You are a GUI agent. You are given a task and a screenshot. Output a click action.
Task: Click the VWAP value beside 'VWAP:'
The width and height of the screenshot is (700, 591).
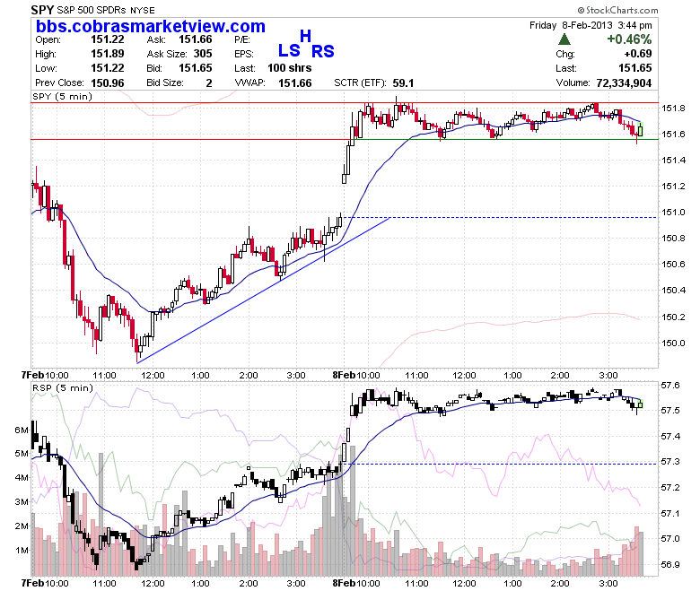294,83
